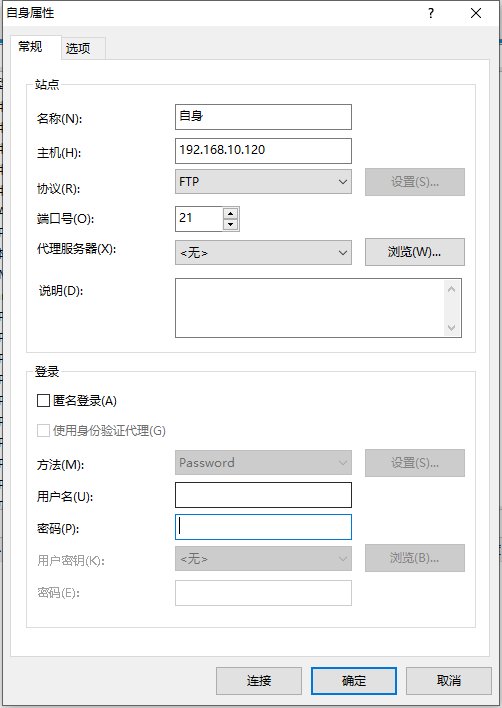The height and width of the screenshot is (708, 502).
Task: Open the 协议 FTP dropdown
Action: pyautogui.click(x=263, y=182)
